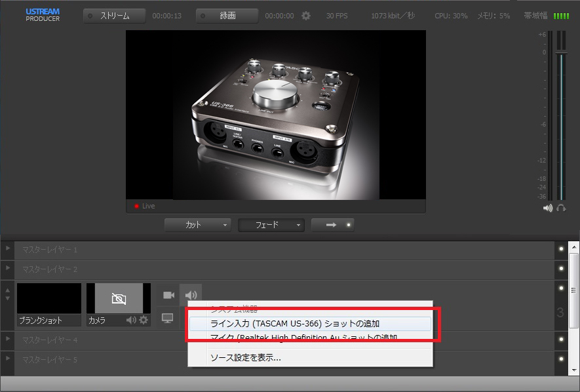Start recording with the 録画 button
This screenshot has height=392, width=580.
coord(227,16)
